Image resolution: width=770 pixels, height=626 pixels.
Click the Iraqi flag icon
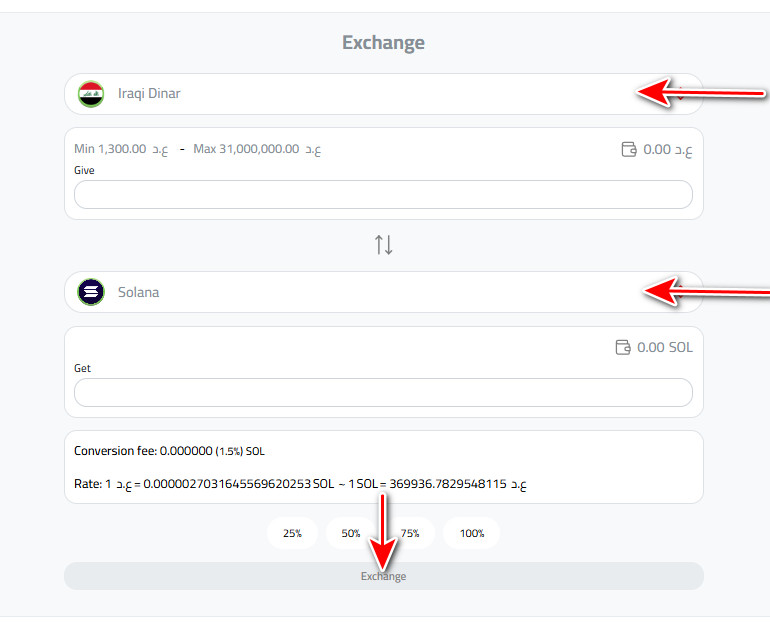pos(91,94)
